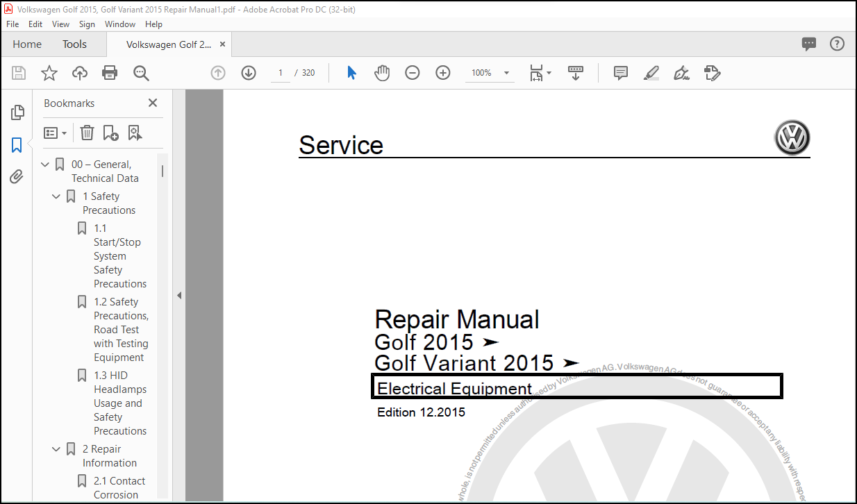Add a new bookmark icon
This screenshot has height=504, width=857.
tap(110, 133)
